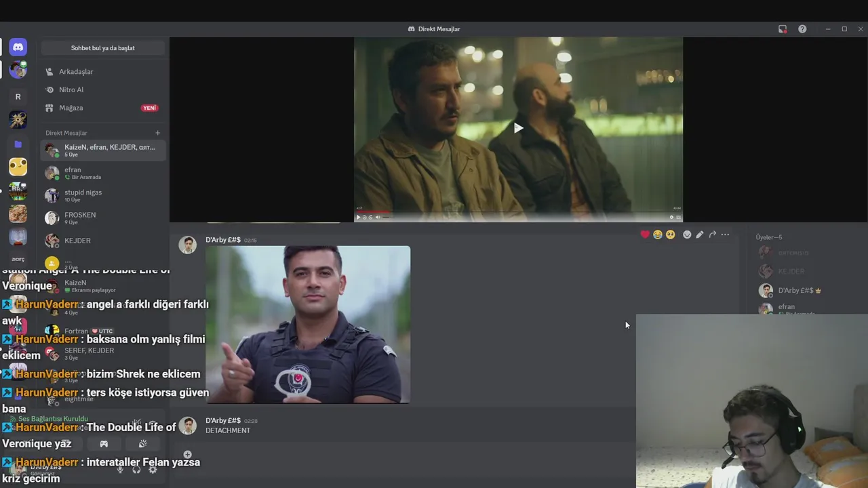Click the pencil edit message icon

pos(700,235)
